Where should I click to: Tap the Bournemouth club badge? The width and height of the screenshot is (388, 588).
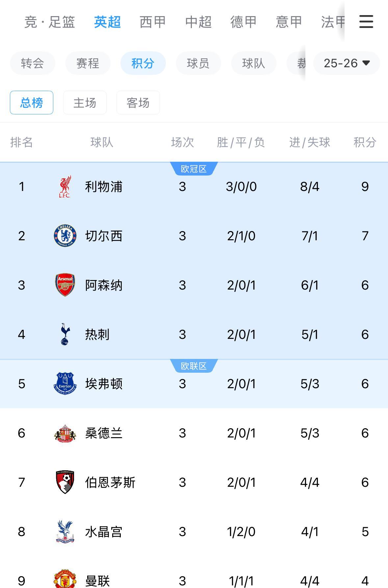coord(65,482)
